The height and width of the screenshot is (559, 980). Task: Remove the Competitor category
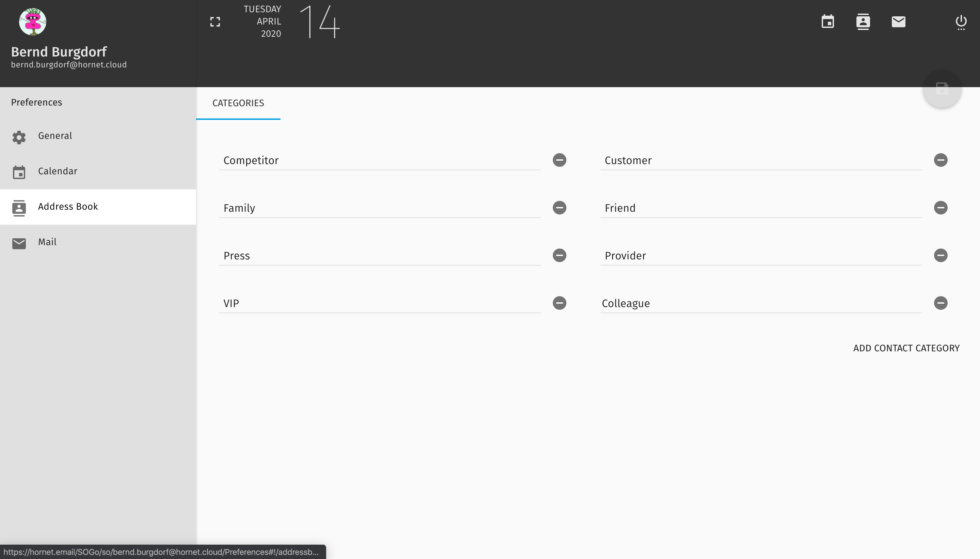point(559,160)
